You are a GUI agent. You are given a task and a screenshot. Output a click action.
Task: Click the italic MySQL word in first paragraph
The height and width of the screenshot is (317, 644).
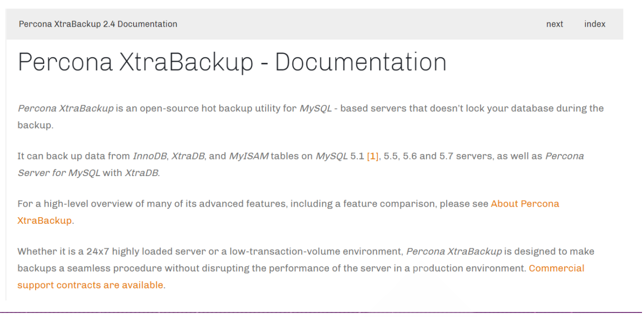316,108
